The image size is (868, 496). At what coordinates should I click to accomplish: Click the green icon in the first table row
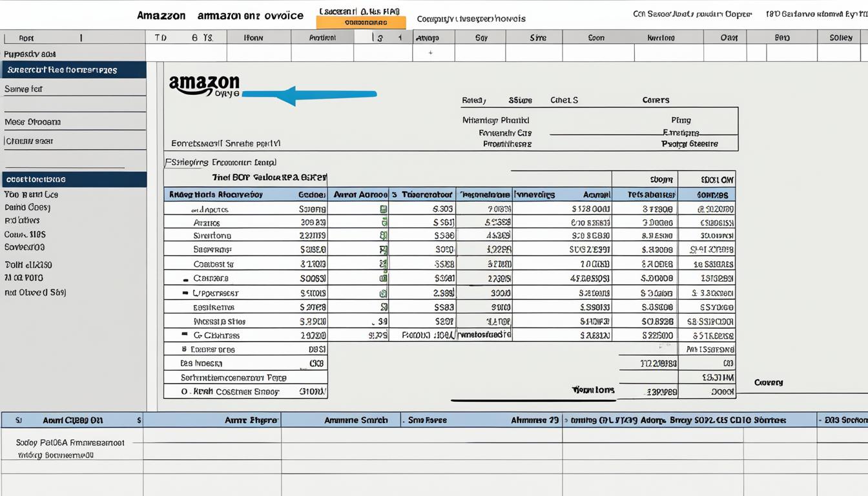click(383, 209)
